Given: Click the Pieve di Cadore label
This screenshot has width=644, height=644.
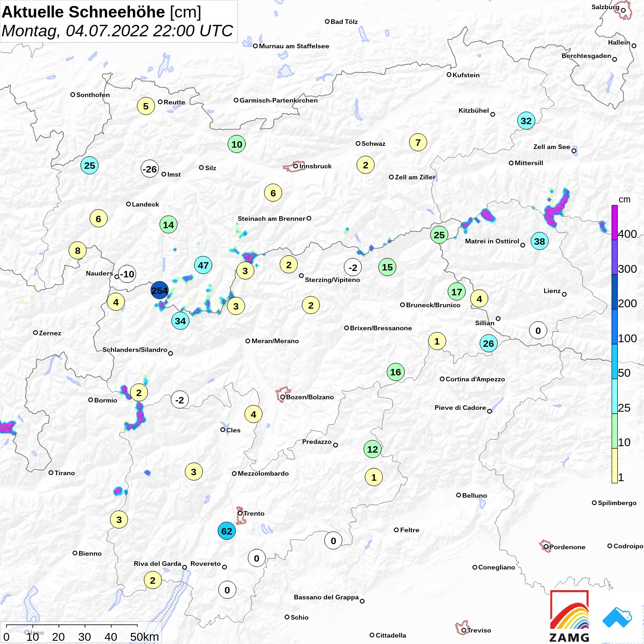Looking at the screenshot, I should pos(460,408).
